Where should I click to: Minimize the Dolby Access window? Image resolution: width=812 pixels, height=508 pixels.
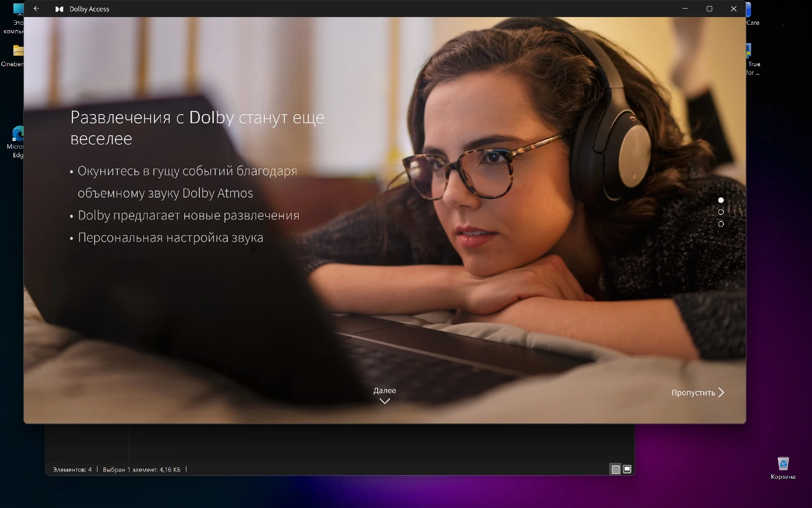click(685, 9)
